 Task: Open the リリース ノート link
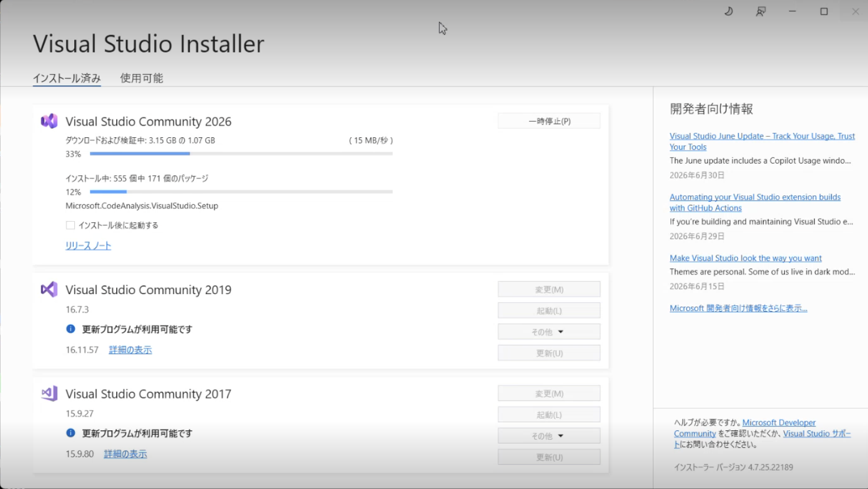(x=88, y=246)
